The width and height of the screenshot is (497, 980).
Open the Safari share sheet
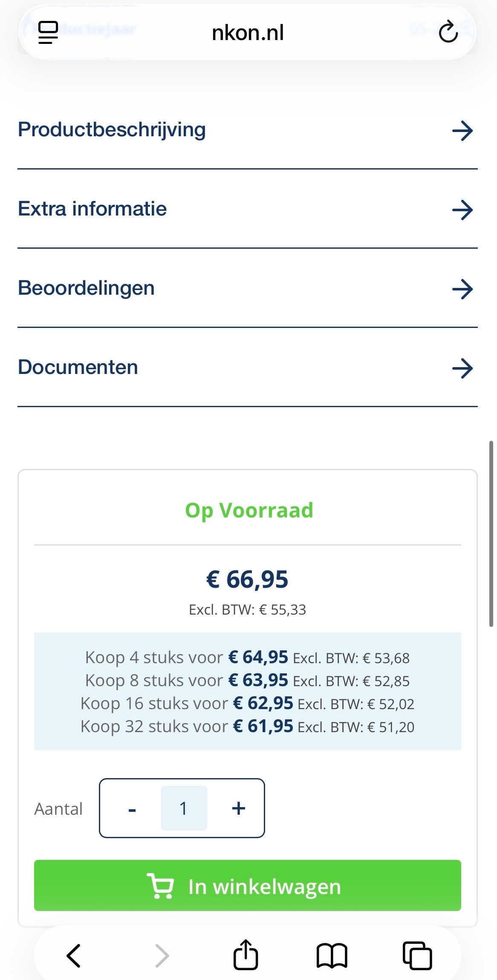[x=246, y=955]
